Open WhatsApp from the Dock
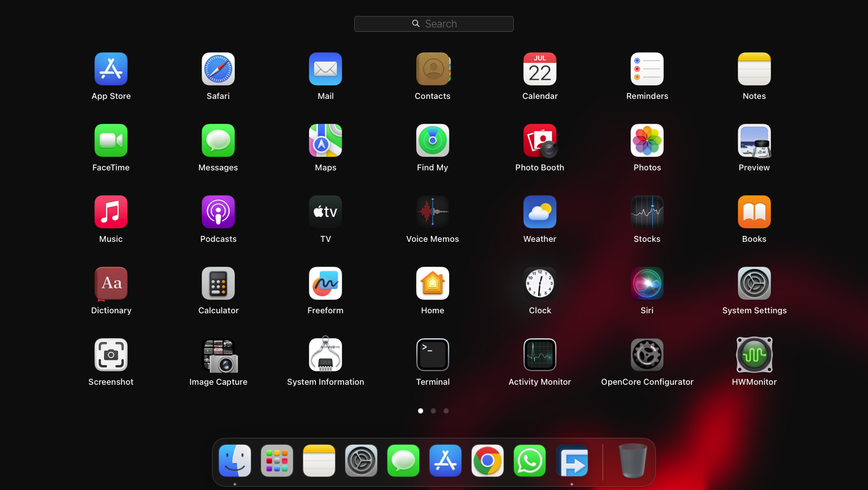This screenshot has height=490, width=868. click(530, 461)
